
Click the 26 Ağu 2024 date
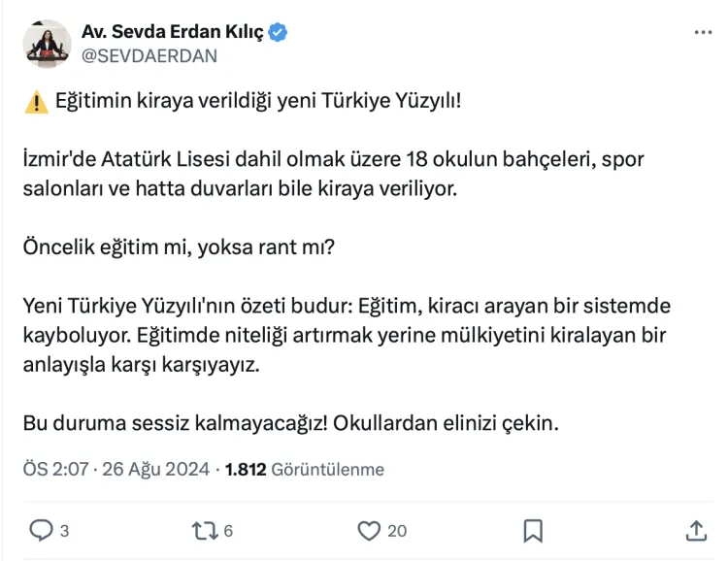click(x=154, y=470)
